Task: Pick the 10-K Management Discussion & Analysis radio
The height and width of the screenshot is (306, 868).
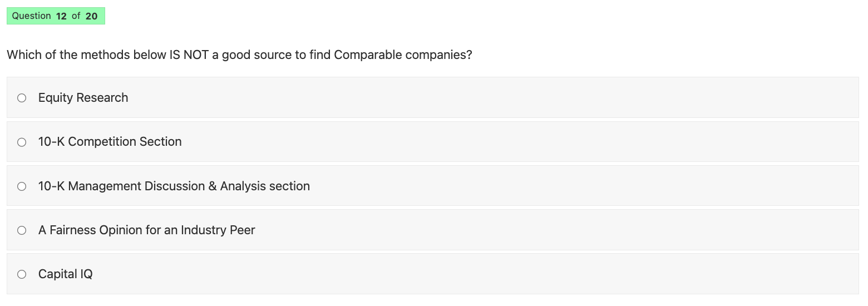Action: pyautogui.click(x=22, y=186)
